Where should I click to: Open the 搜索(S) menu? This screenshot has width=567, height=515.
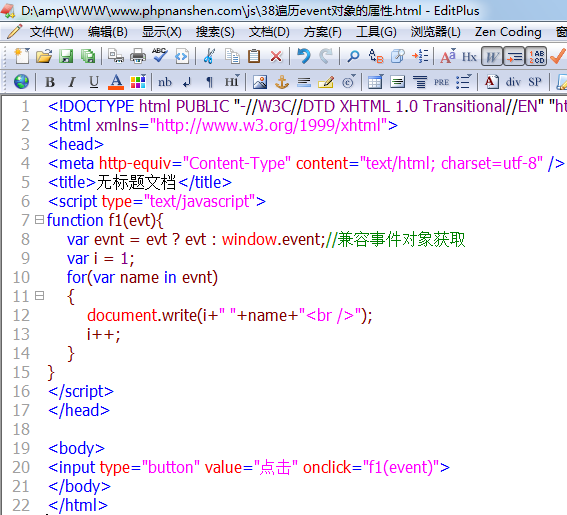215,32
